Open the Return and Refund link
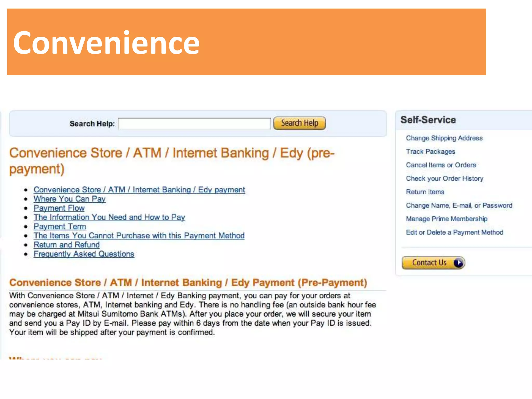This screenshot has width=532, height=399. coord(66,245)
